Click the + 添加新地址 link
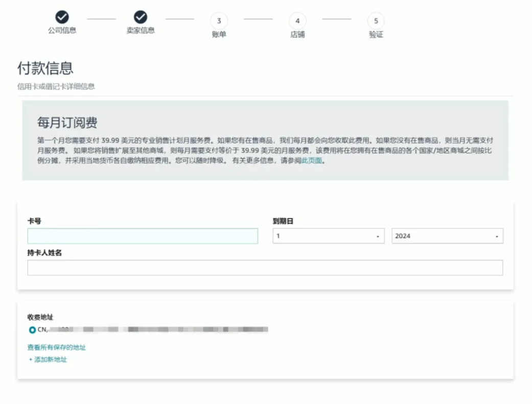This screenshot has width=532, height=404. click(48, 360)
